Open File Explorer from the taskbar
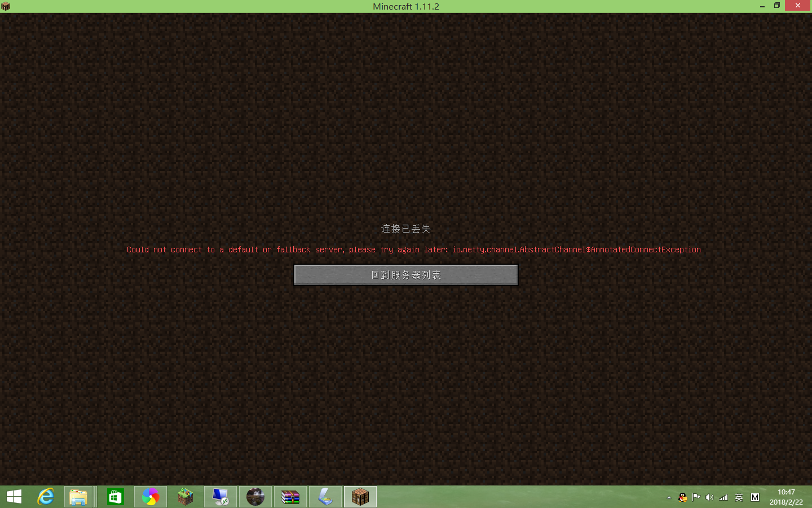This screenshot has width=812, height=508. click(x=78, y=497)
